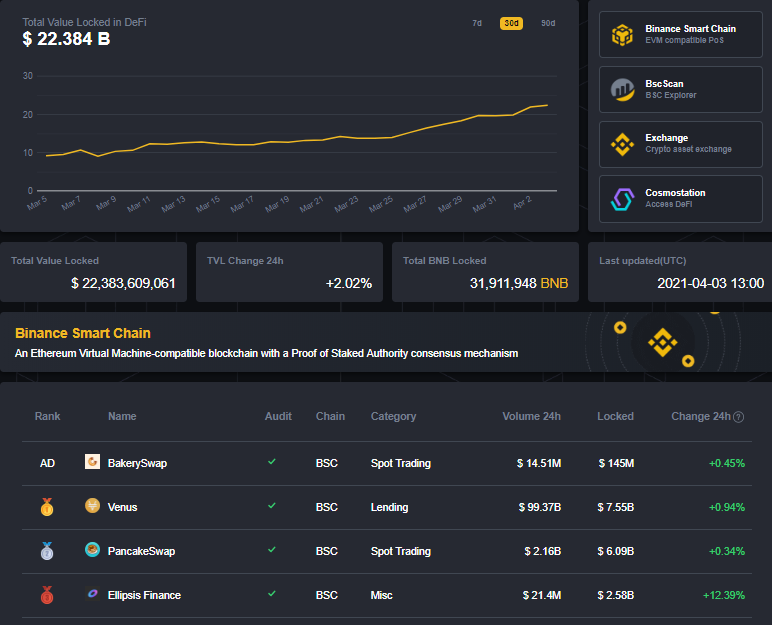The image size is (772, 625).
Task: Open the Access DeFi Cosmostation card
Action: 679,199
